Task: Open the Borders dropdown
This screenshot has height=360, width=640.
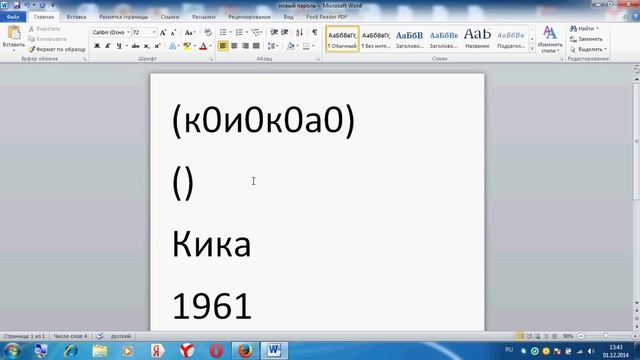Action: tap(313, 46)
